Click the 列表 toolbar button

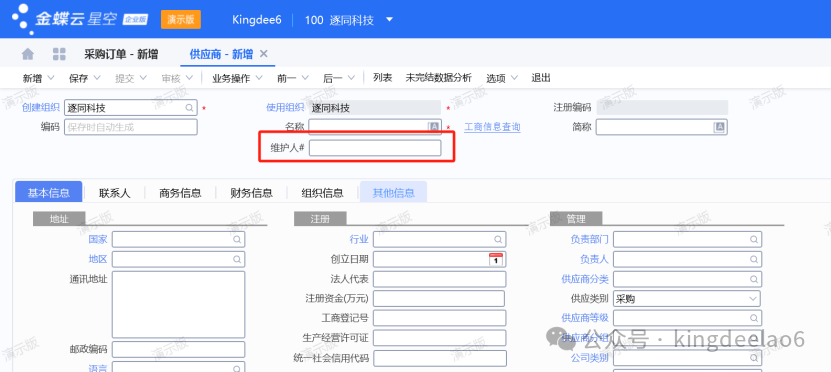coord(383,78)
